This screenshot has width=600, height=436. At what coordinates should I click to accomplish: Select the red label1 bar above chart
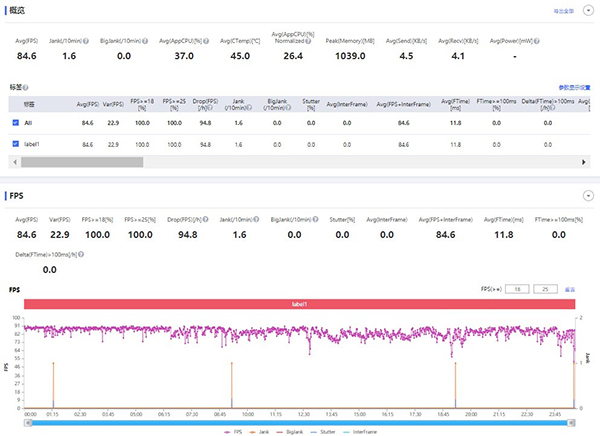[300, 304]
